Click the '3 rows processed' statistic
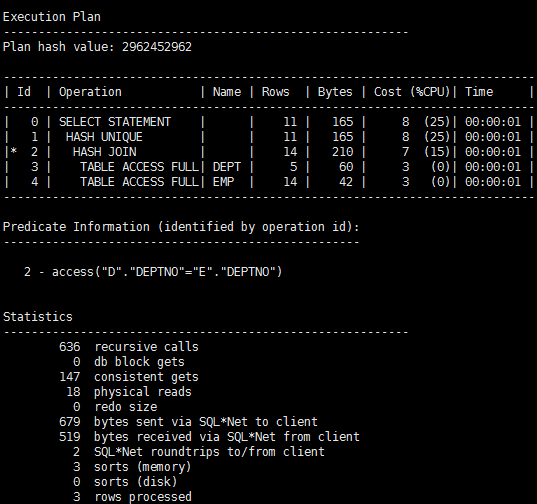Screen dimensions: 537x504 [132, 497]
